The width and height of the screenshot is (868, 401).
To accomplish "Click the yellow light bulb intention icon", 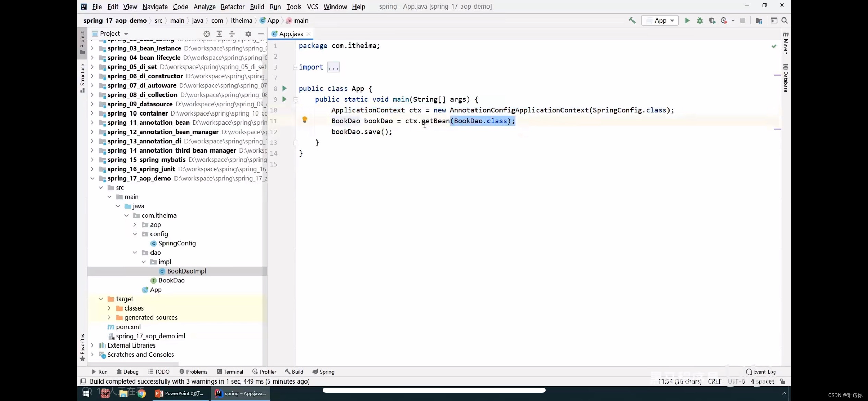I will (x=304, y=120).
